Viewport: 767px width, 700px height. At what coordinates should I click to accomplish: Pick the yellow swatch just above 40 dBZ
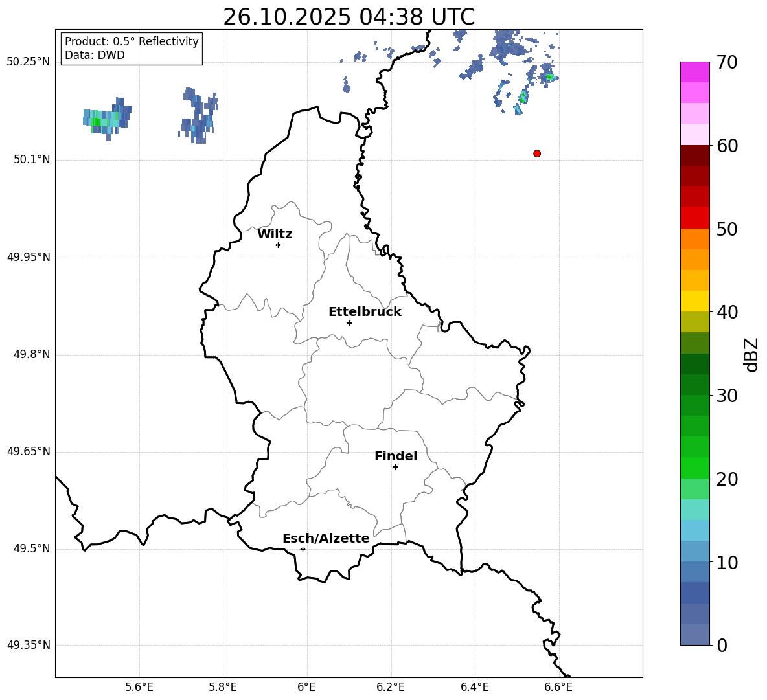point(695,301)
